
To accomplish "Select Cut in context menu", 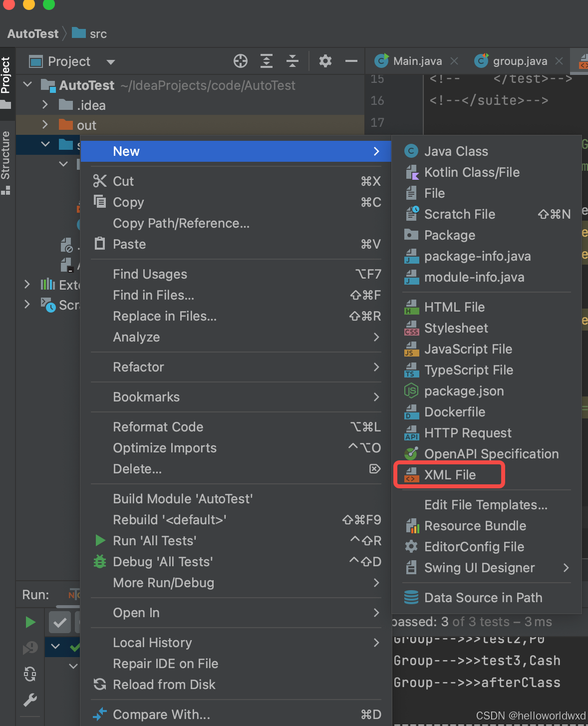I will click(x=236, y=181).
